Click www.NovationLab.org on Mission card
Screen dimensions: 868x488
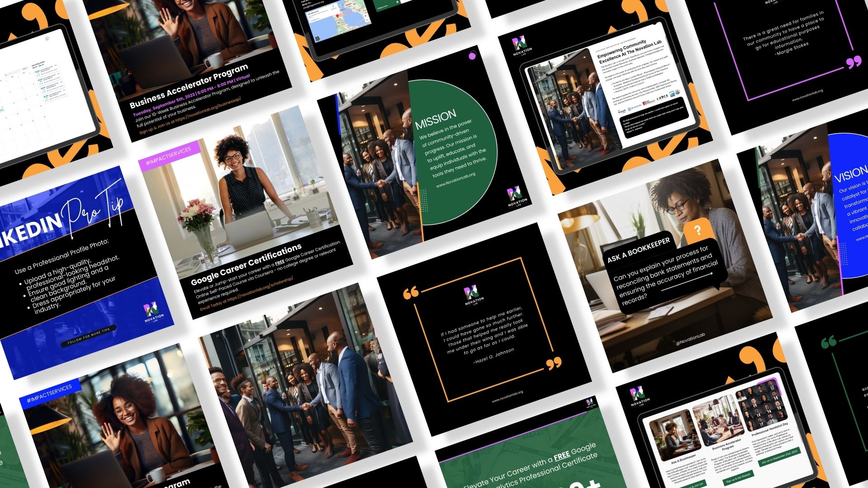click(x=455, y=179)
